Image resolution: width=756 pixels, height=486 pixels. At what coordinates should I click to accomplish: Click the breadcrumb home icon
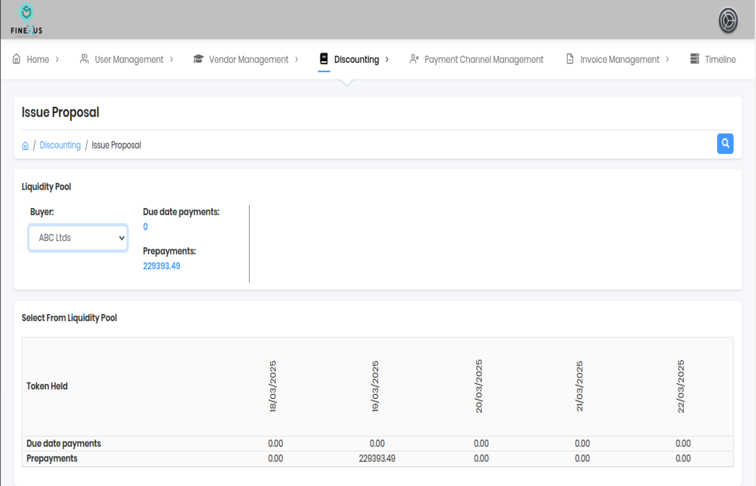coord(26,146)
